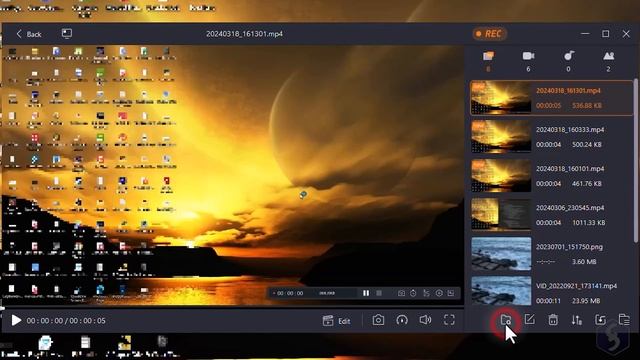Select thumbnail of 20240318_160333.mp4

[x=501, y=137]
